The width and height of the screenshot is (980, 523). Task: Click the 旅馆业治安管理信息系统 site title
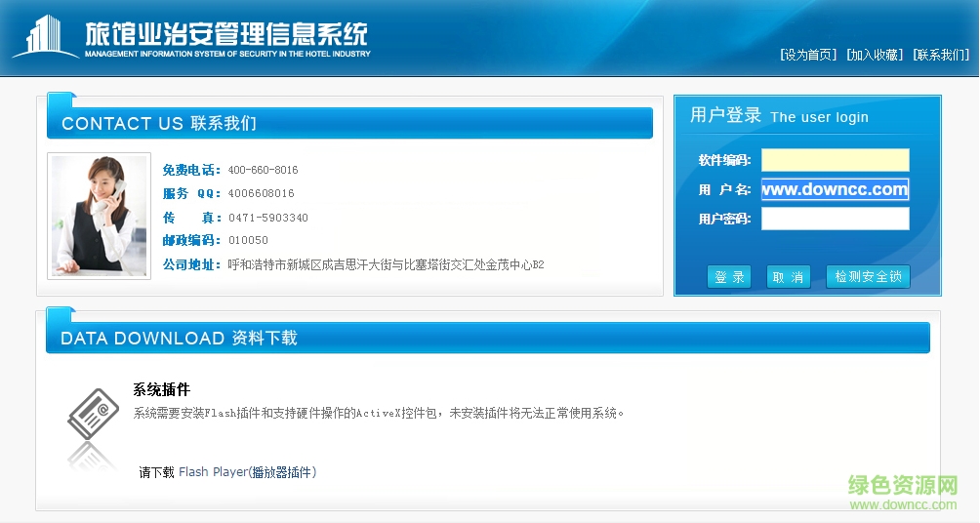click(x=226, y=34)
